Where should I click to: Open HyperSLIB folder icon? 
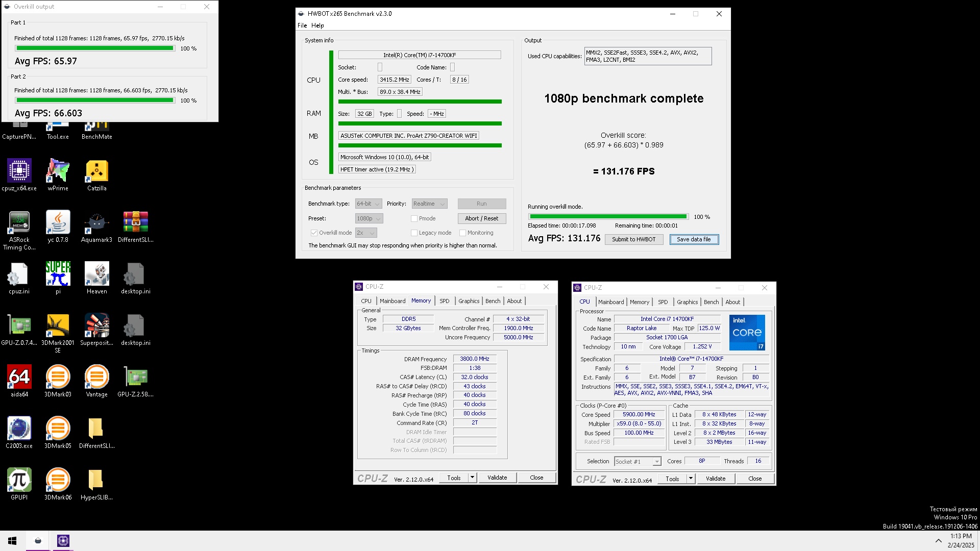pyautogui.click(x=96, y=484)
